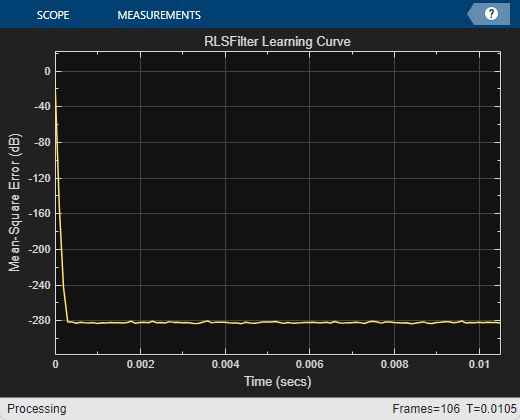Click the 0.002 x-axis tick label

pos(140,364)
